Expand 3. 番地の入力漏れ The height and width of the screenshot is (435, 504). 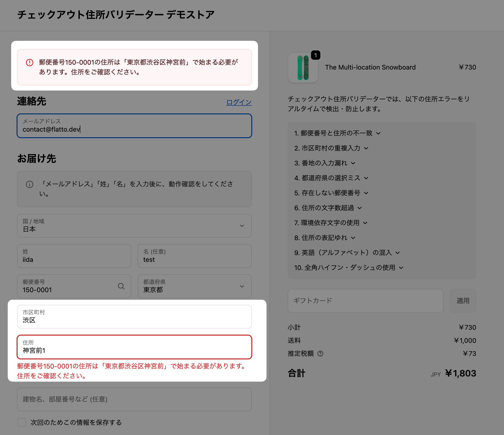tap(325, 163)
